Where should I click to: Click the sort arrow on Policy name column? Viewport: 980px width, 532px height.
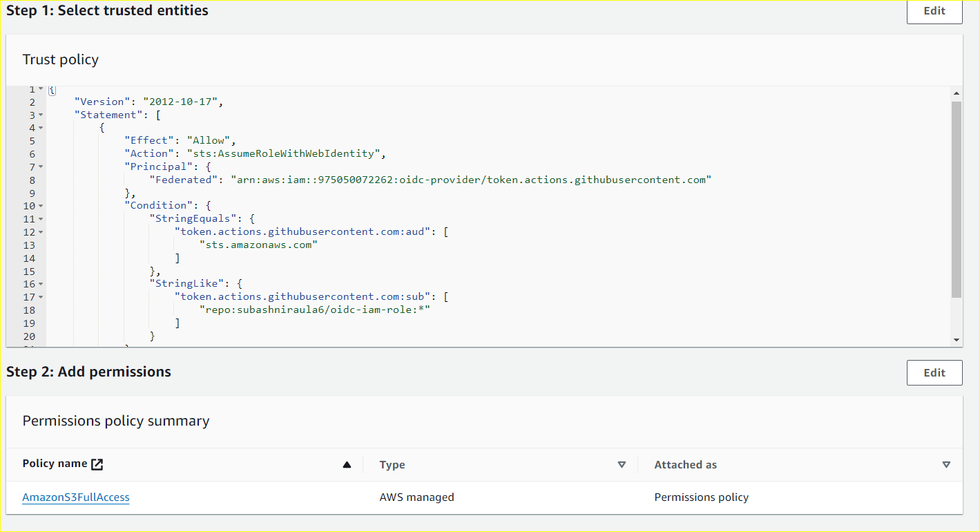click(x=347, y=465)
